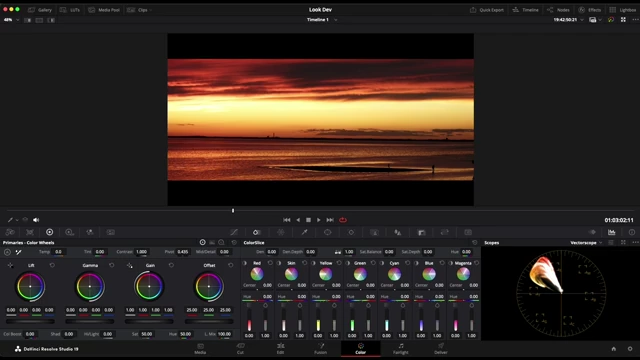The width and height of the screenshot is (640, 360).
Task: Expand the Clips dropdown arrow
Action: (x=151, y=10)
